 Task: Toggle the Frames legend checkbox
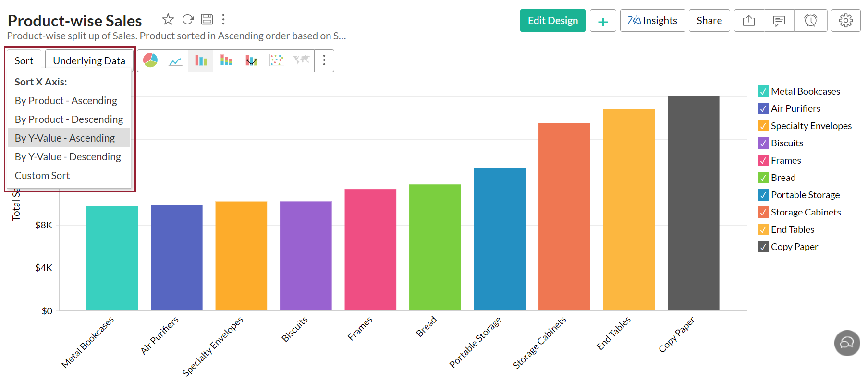pyautogui.click(x=763, y=160)
